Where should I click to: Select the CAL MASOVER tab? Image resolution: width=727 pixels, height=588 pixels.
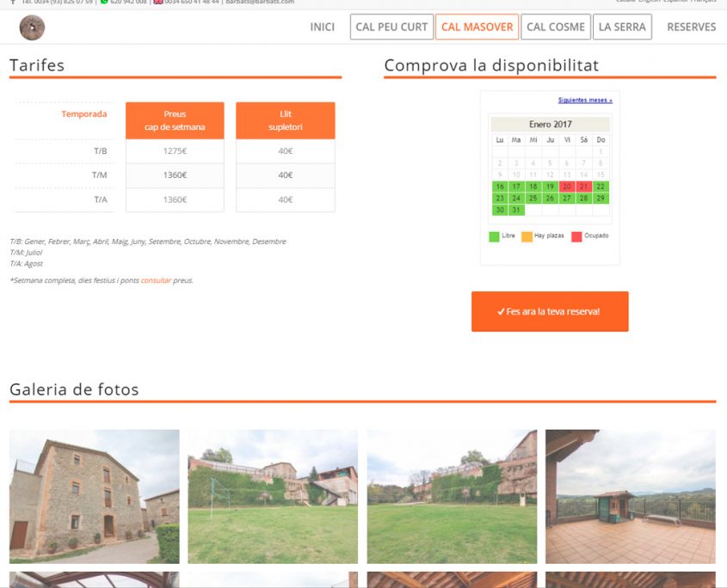(x=477, y=27)
